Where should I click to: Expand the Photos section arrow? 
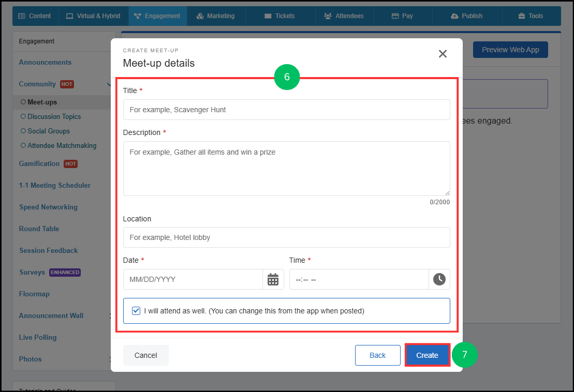[110, 359]
